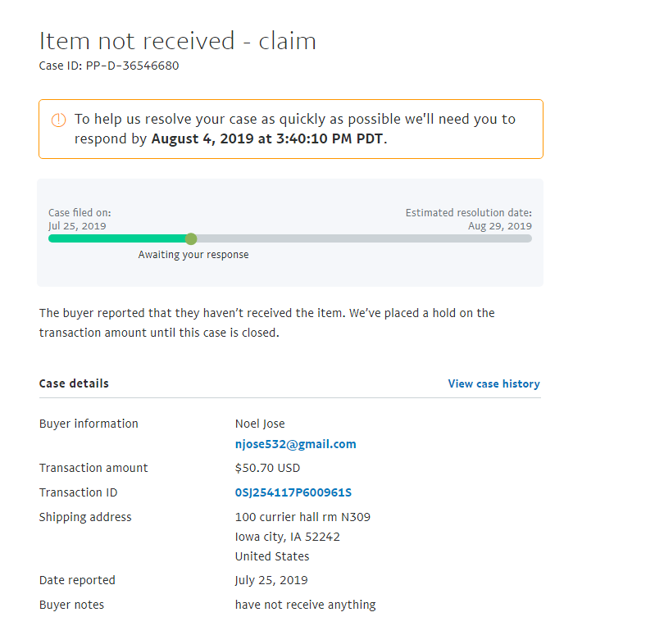Viewport: 664px width, 644px height.
Task: Click the Case details section header
Action: (74, 383)
